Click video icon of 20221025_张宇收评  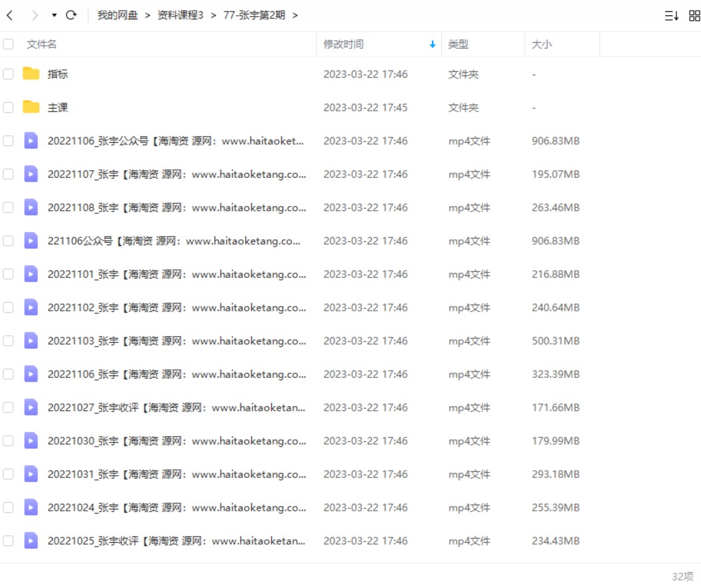[x=31, y=541]
